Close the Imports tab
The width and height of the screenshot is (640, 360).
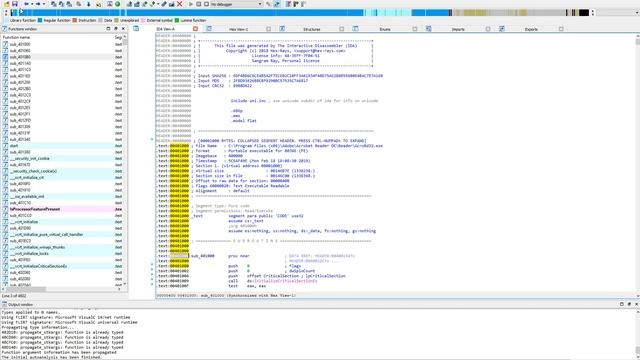[488, 29]
